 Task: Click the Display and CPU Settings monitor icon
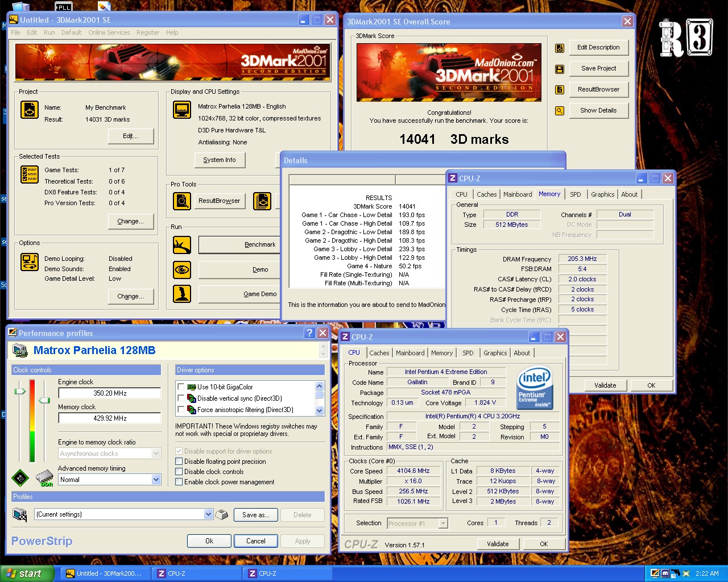click(182, 110)
